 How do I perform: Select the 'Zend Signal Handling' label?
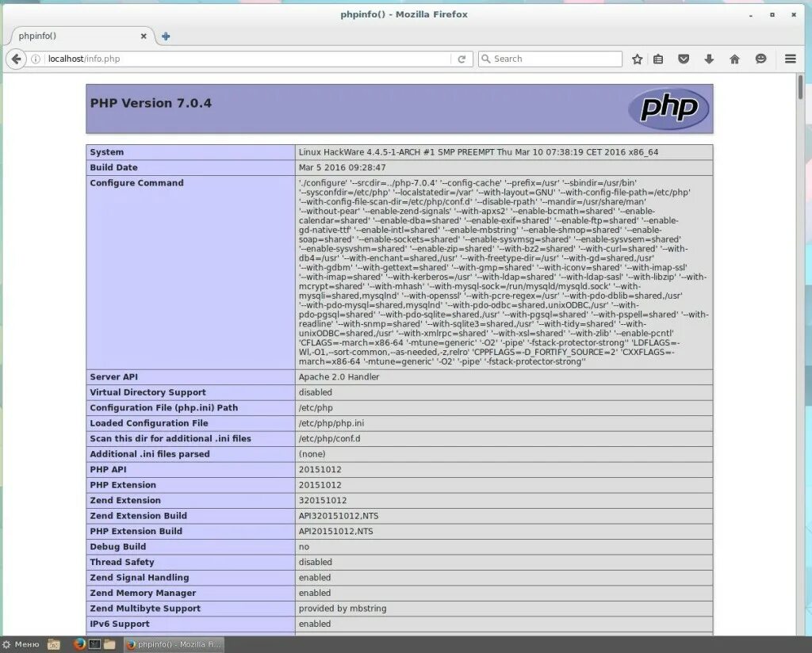pos(140,578)
